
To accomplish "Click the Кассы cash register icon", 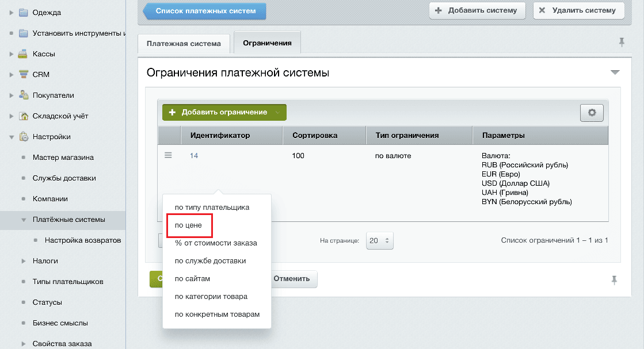I will coord(23,54).
